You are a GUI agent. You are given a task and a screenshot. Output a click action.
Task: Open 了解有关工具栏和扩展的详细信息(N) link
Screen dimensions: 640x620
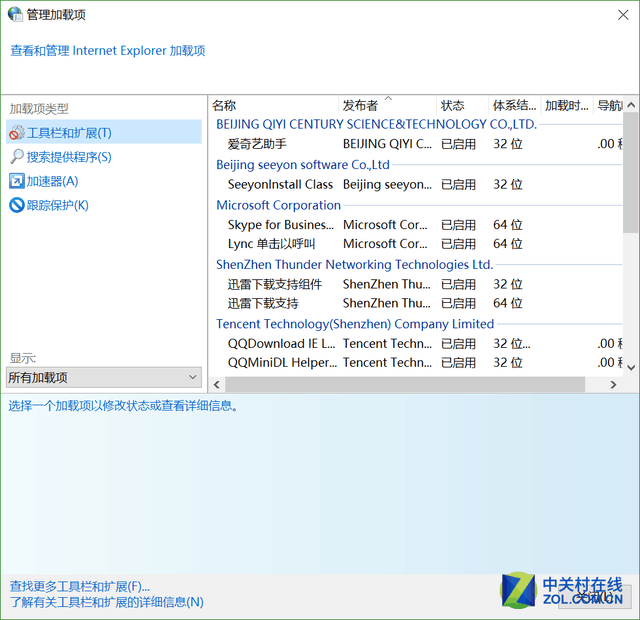tap(107, 602)
